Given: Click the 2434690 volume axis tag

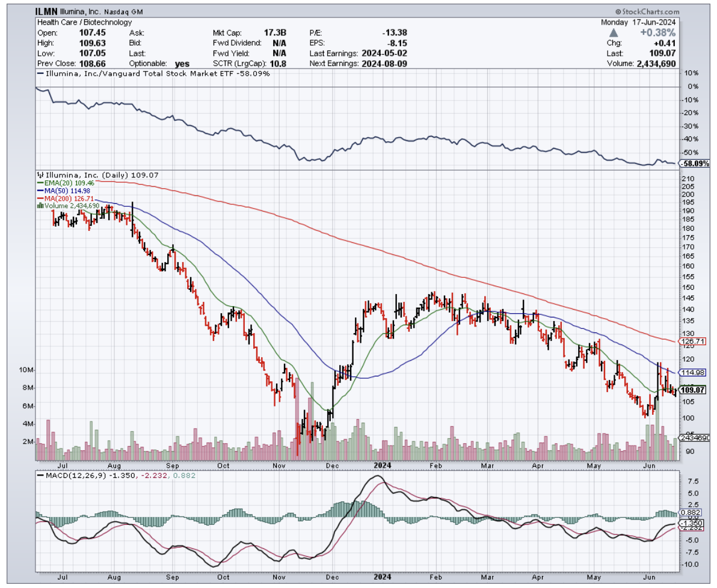Looking at the screenshot, I should pos(695,438).
